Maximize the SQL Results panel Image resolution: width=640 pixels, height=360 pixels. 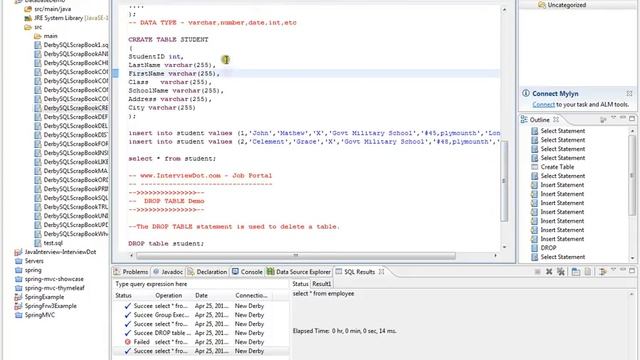(632, 270)
